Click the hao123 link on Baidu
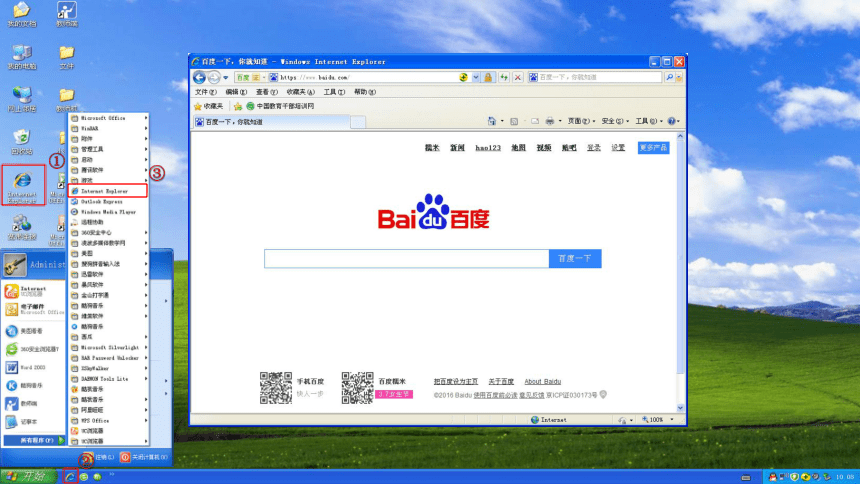860x484 pixels. point(488,148)
